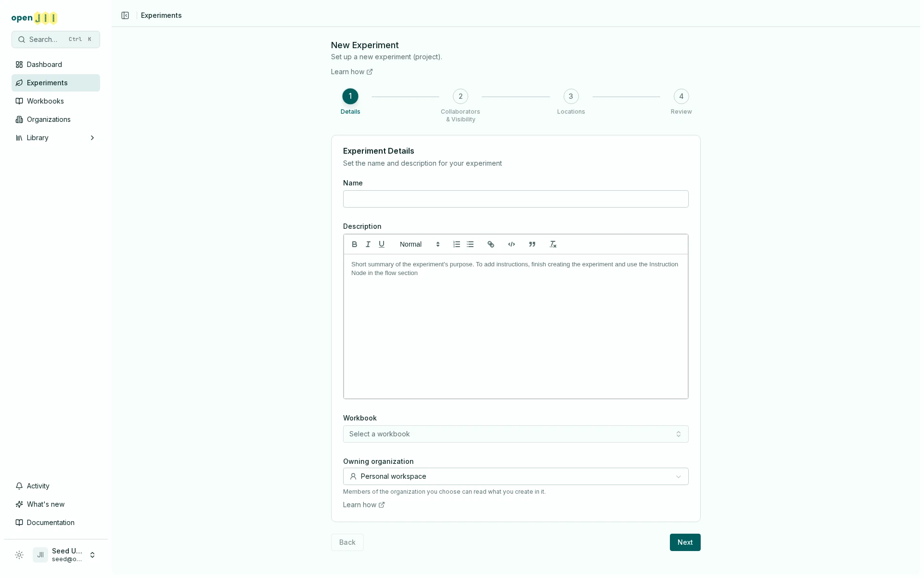Image resolution: width=924 pixels, height=578 pixels.
Task: Open Activity in the sidebar
Action: 56,486
